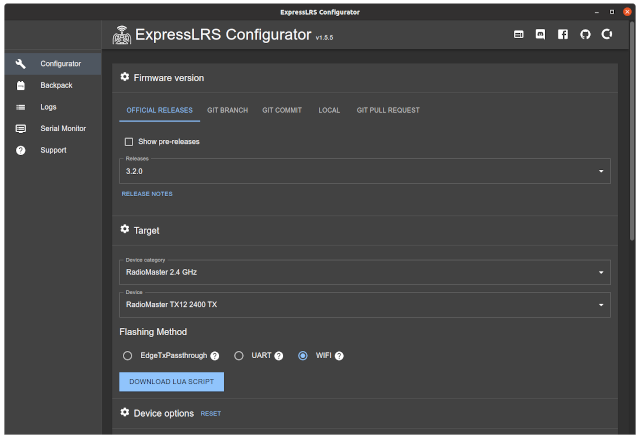Maximize the ExpressLRS Configurator window
This screenshot has height=439, width=640.
tap(612, 12)
